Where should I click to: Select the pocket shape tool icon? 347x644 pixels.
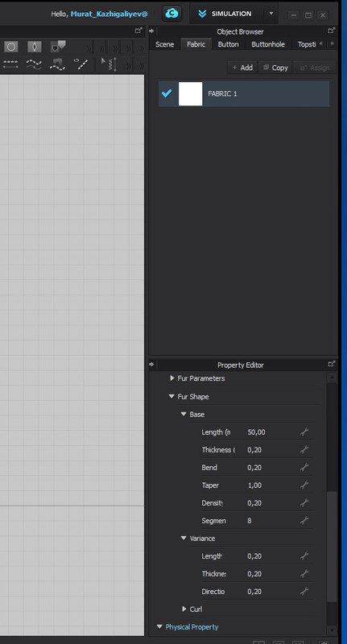(58, 47)
